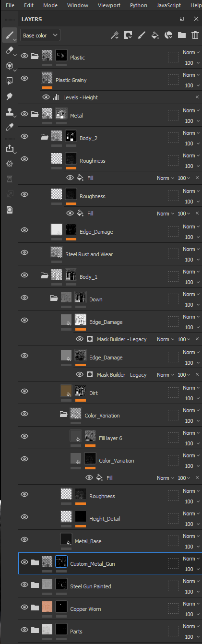Open the File menu

10,5
